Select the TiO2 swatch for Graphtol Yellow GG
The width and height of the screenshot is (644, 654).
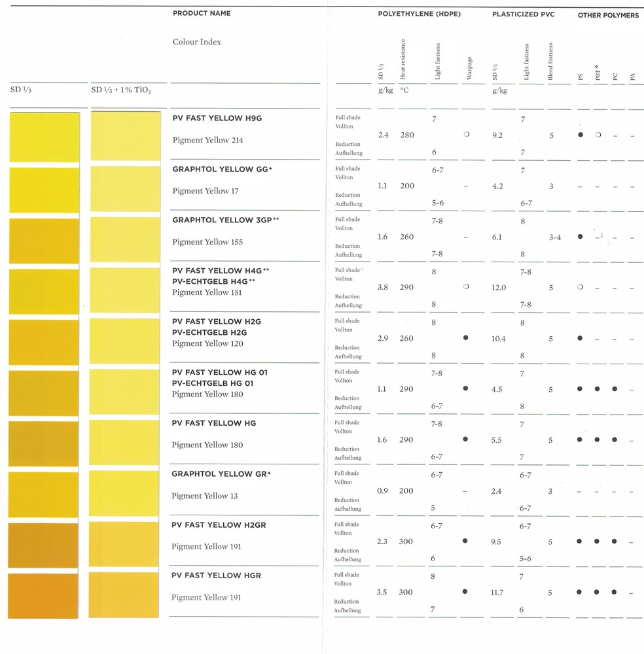click(125, 189)
